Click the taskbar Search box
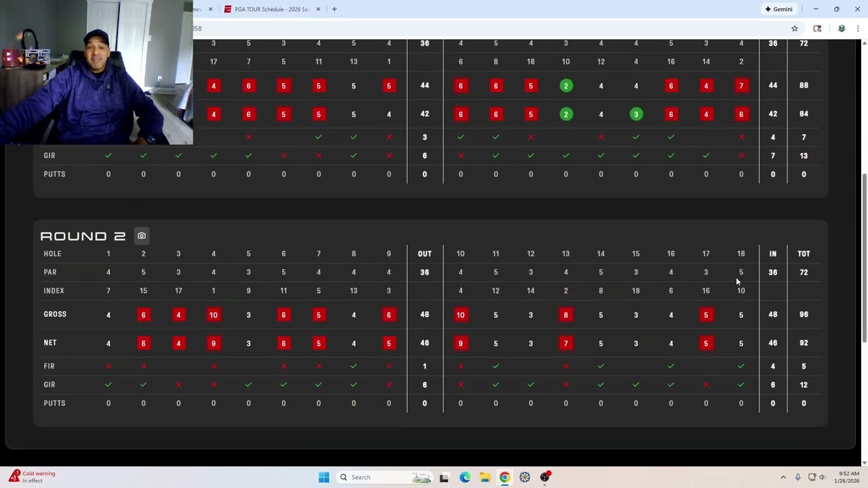The image size is (868, 488). [x=384, y=477]
